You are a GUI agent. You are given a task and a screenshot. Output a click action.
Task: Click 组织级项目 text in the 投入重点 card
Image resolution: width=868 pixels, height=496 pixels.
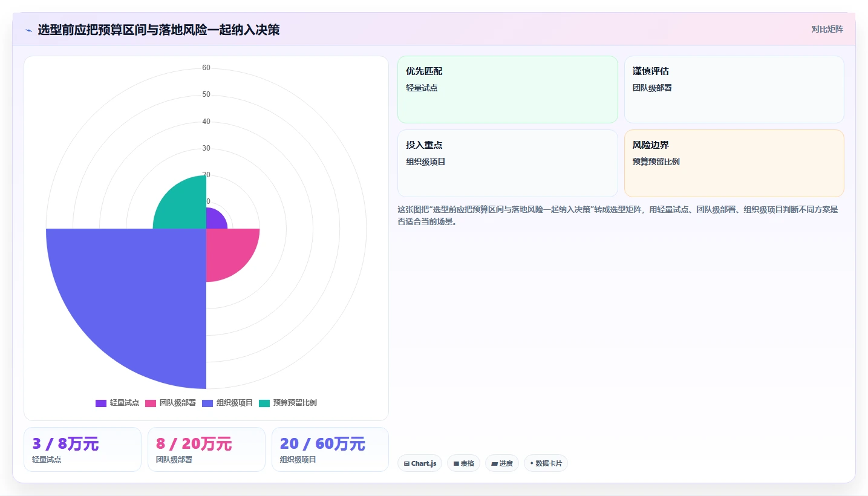pos(426,162)
